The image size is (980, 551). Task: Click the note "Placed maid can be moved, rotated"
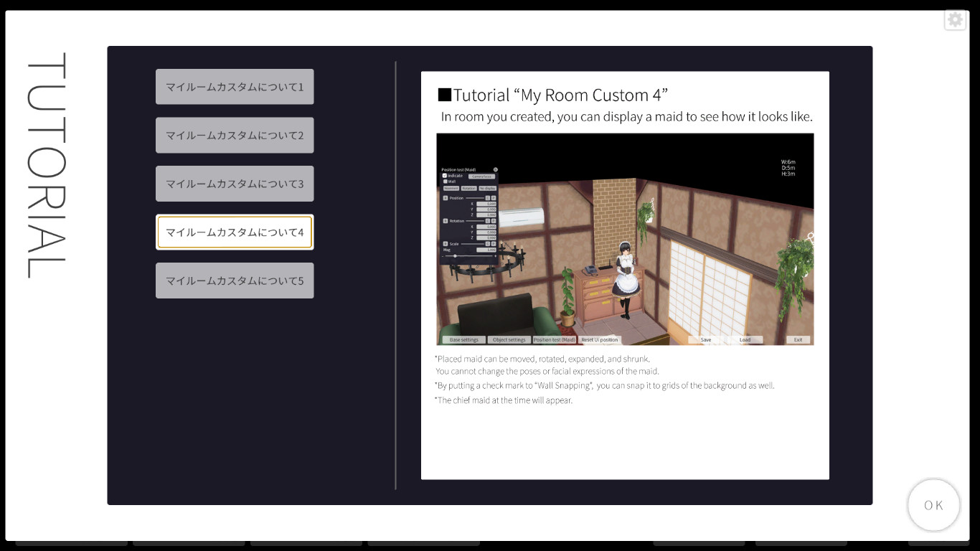(542, 359)
